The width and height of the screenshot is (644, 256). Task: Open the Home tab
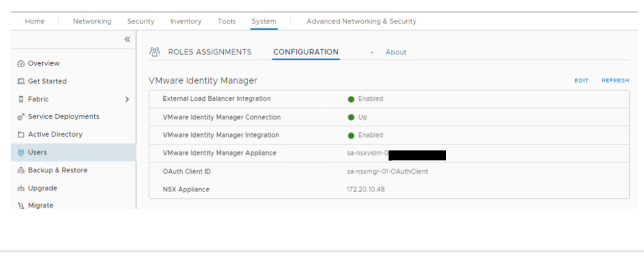[35, 21]
